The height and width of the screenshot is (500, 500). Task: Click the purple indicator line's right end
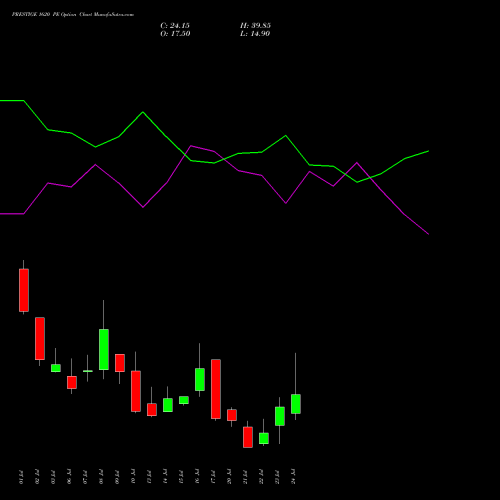coord(428,234)
